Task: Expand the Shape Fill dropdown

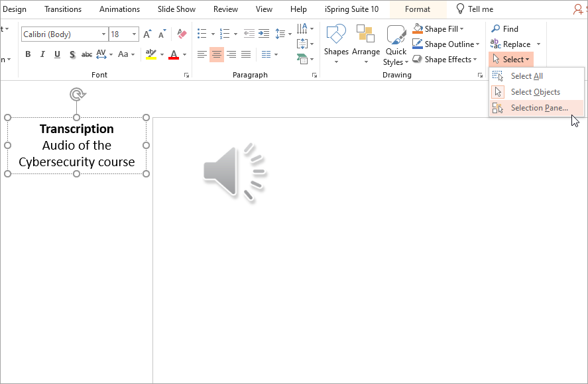Action: coord(461,28)
